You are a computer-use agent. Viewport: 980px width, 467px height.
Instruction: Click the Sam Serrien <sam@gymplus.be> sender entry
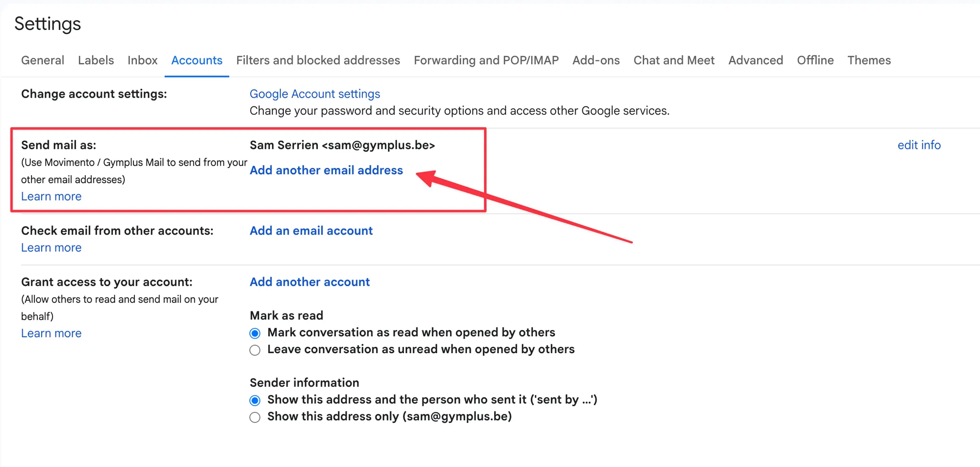coord(342,145)
